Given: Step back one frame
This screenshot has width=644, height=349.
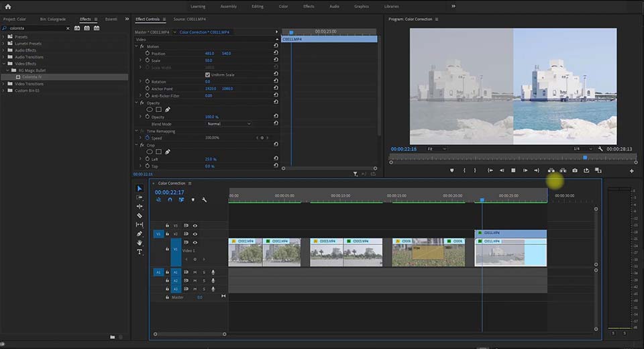Looking at the screenshot, I should point(502,170).
